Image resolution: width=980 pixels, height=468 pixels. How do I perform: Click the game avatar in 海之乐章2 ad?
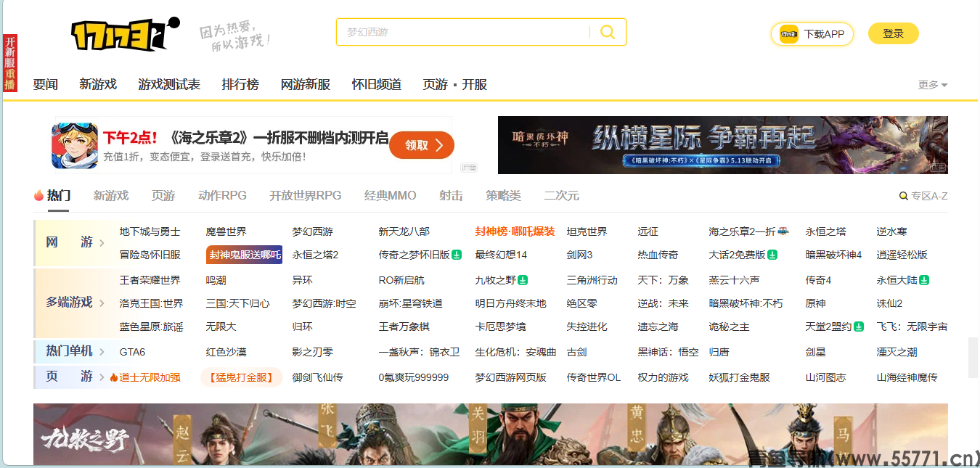pos(75,145)
